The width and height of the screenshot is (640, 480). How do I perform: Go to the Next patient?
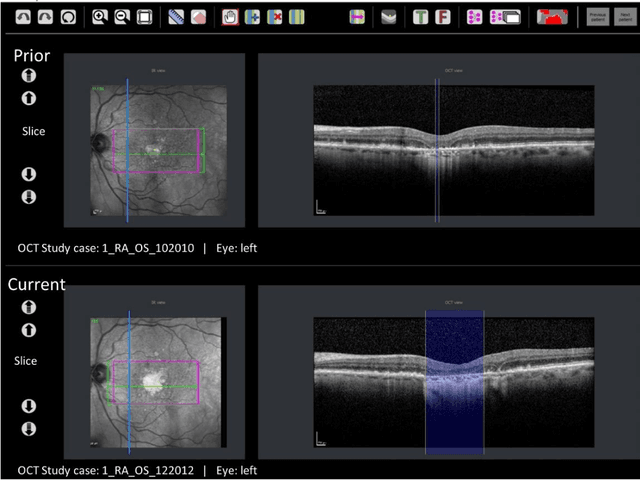[625, 17]
